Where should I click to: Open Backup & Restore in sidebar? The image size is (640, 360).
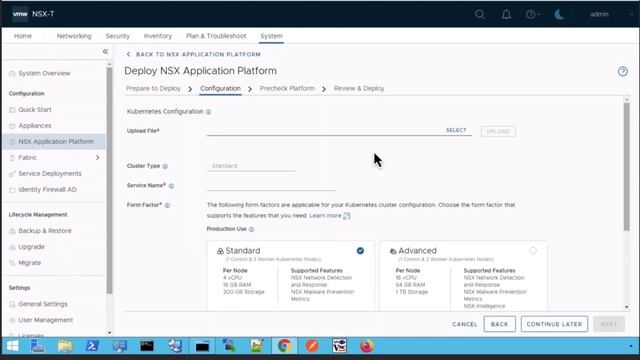coord(45,231)
